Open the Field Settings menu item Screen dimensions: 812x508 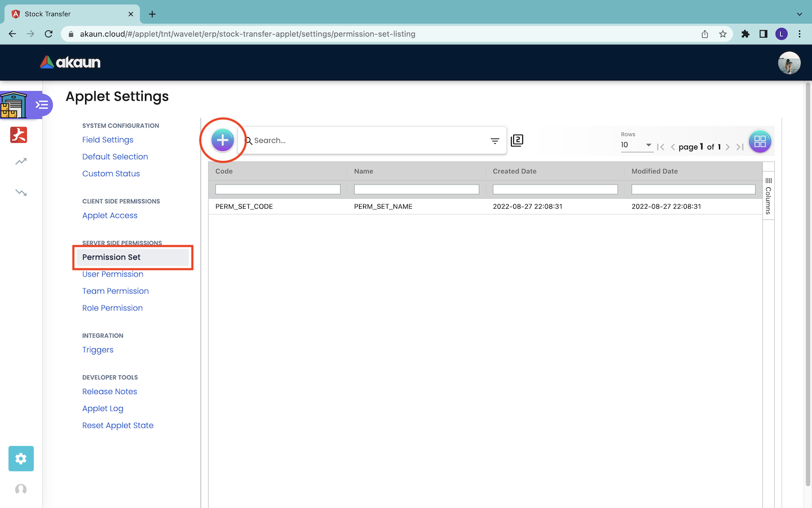pos(108,140)
